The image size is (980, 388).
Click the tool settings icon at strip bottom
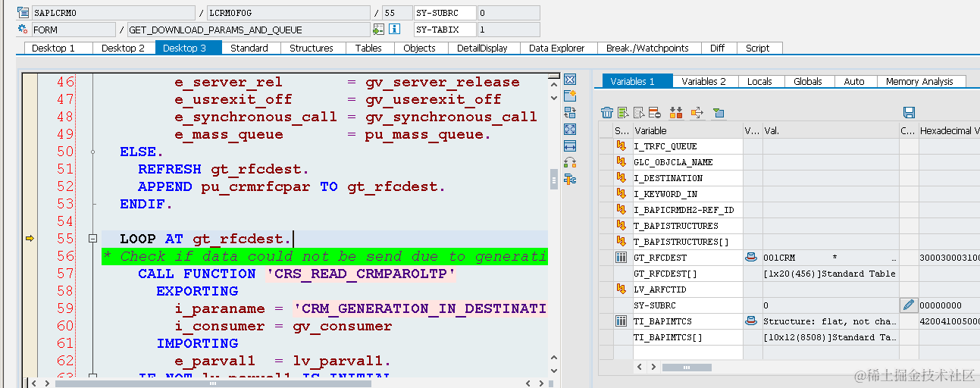coord(570,179)
